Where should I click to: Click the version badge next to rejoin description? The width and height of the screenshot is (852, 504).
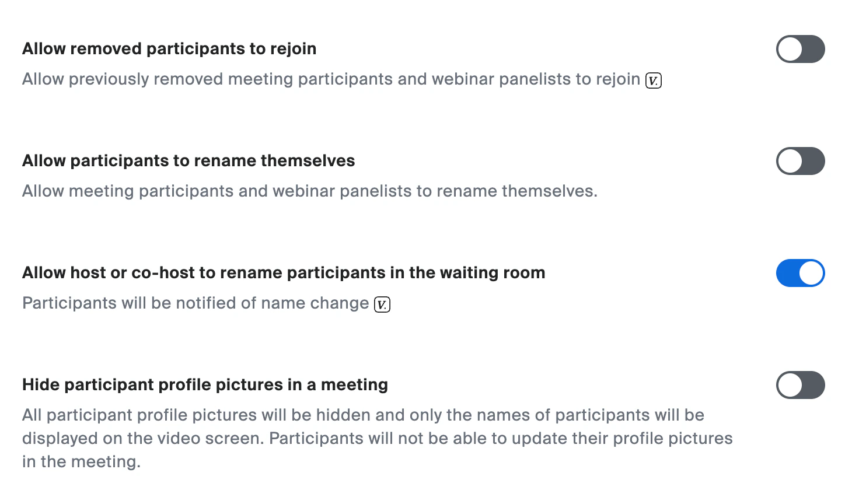point(654,80)
